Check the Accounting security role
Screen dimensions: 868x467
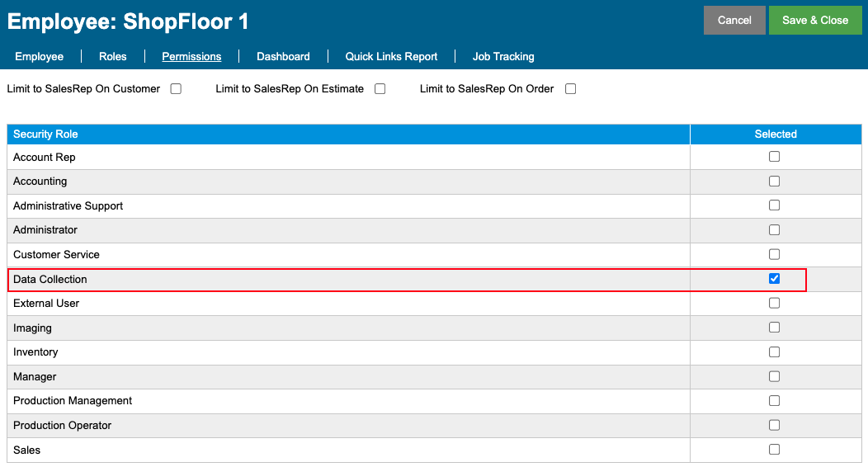[775, 181]
